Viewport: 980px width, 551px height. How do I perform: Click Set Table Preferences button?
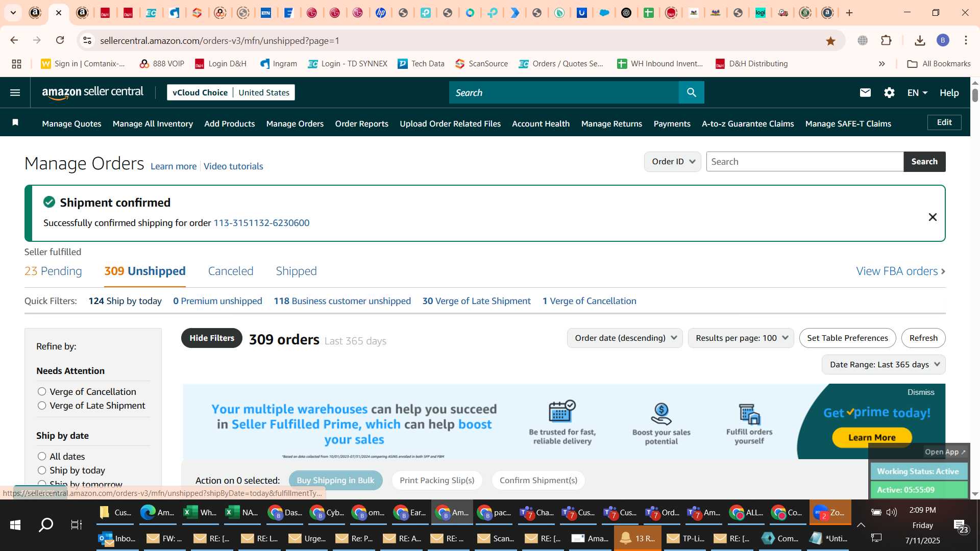(847, 338)
